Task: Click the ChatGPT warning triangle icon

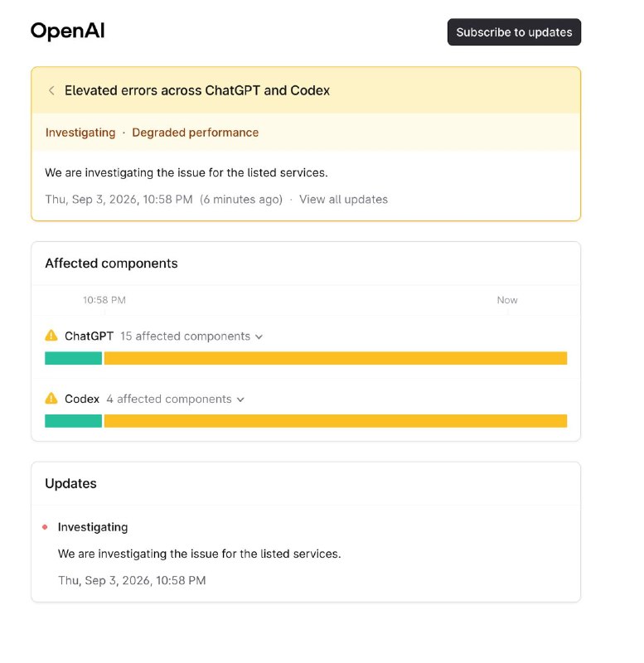Action: (x=51, y=336)
